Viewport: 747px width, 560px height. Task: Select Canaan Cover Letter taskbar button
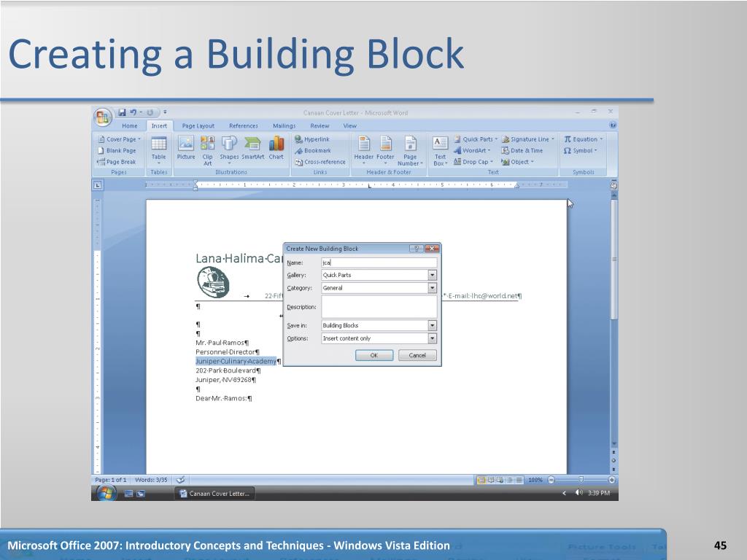point(215,494)
